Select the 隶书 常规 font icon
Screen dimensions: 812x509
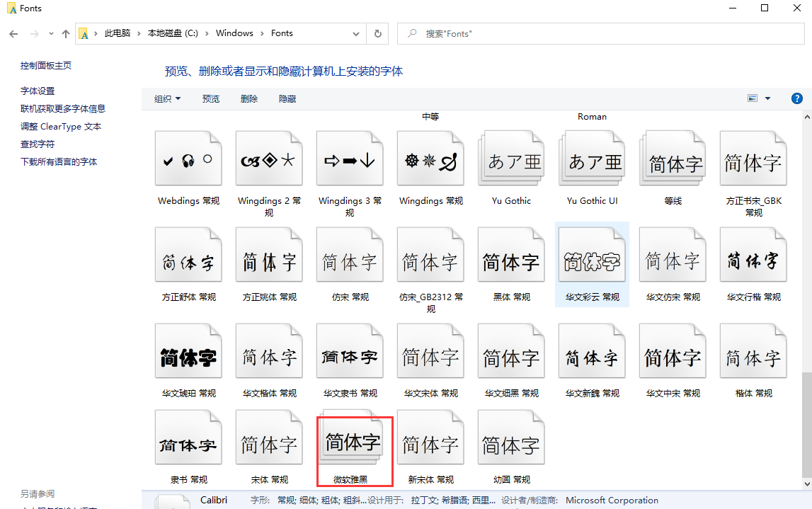pos(188,437)
